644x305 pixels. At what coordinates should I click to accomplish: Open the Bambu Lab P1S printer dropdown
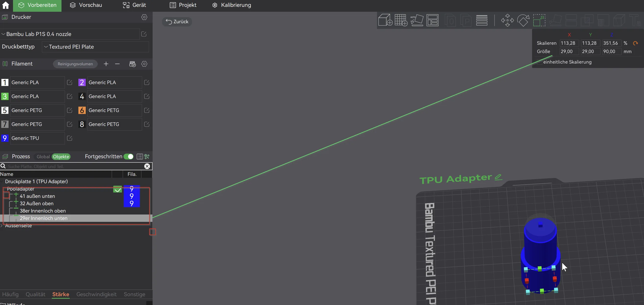70,34
